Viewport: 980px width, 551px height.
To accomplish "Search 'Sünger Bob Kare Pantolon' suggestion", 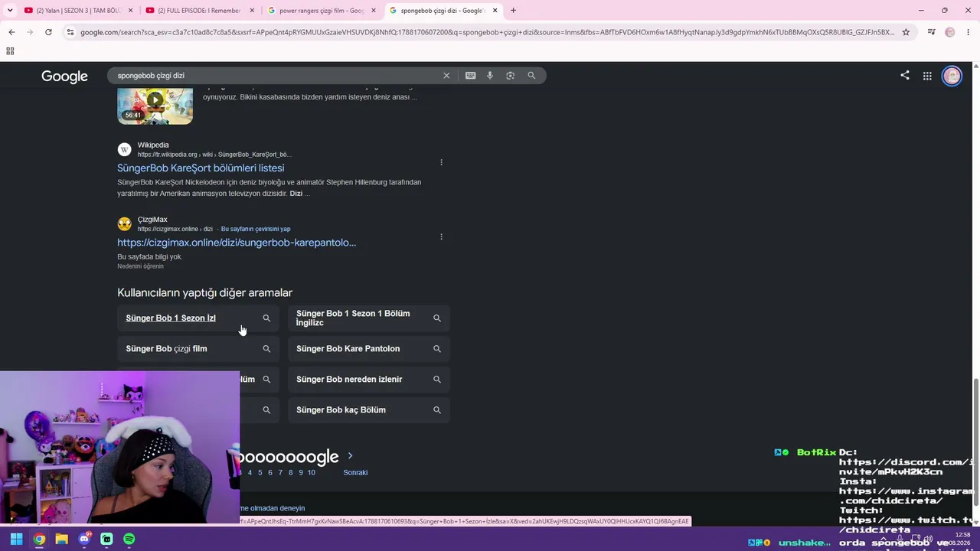I will point(369,349).
